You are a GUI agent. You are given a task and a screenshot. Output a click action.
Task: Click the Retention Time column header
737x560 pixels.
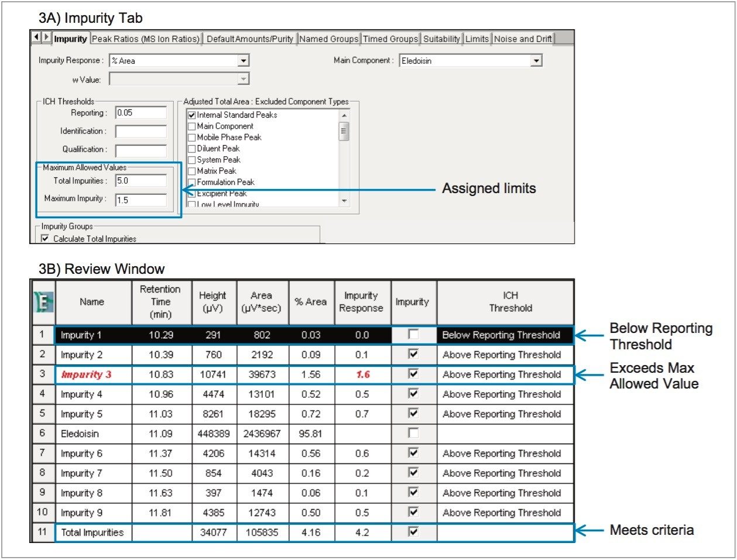coord(160,302)
